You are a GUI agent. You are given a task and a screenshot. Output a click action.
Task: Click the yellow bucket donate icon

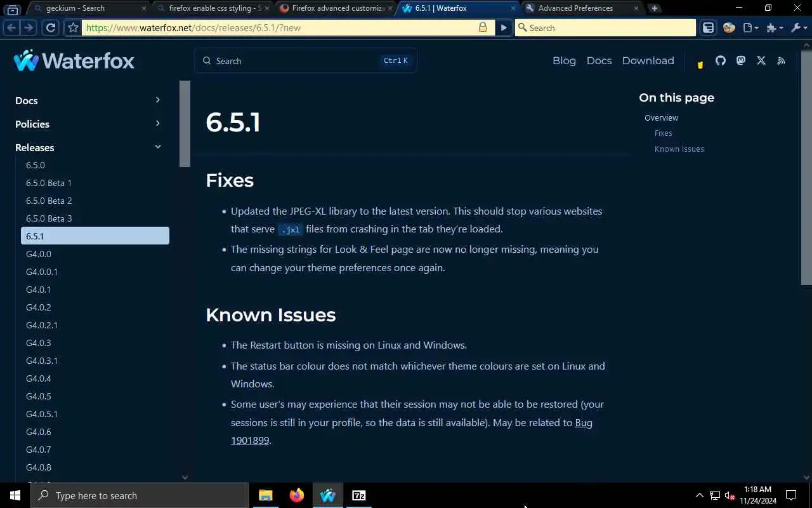tap(700, 63)
